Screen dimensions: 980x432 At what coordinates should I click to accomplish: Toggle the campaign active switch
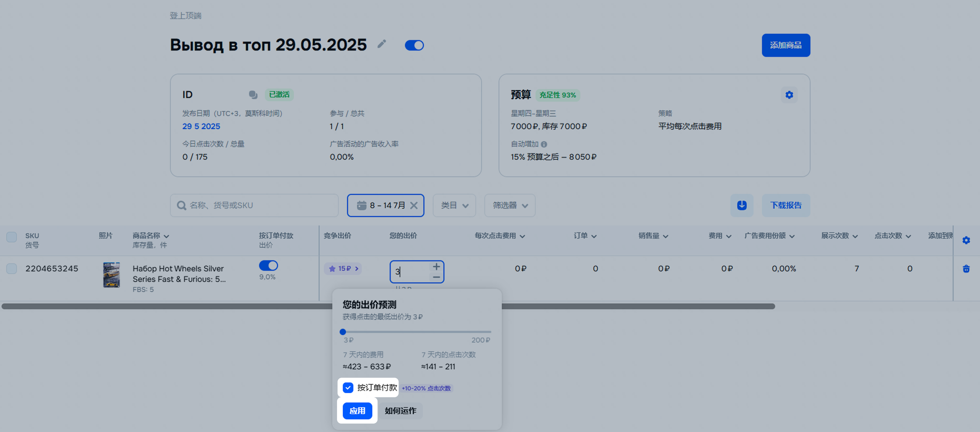point(414,45)
